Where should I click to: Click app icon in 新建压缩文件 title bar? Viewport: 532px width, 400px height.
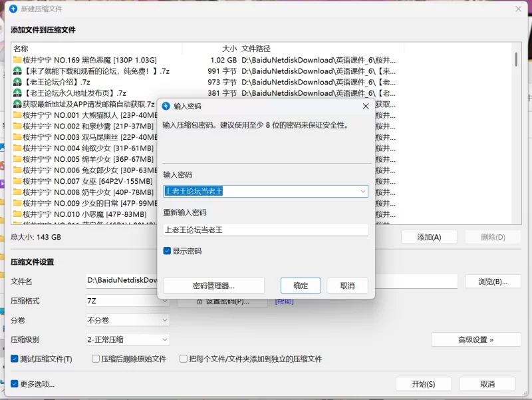point(13,9)
